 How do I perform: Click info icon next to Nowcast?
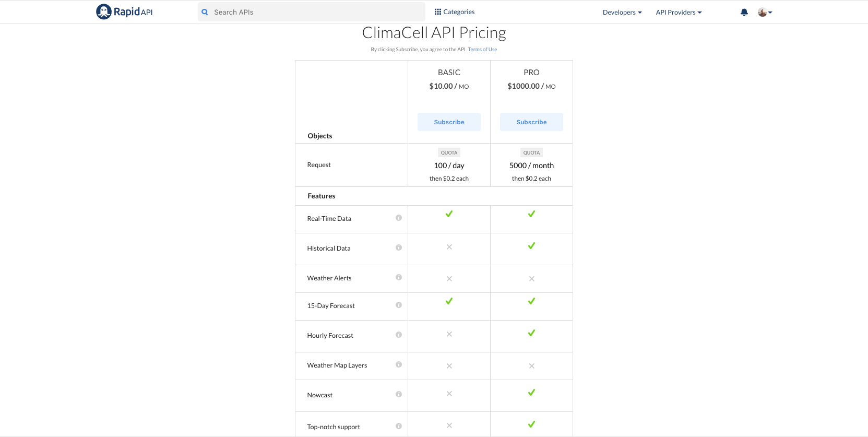click(399, 394)
